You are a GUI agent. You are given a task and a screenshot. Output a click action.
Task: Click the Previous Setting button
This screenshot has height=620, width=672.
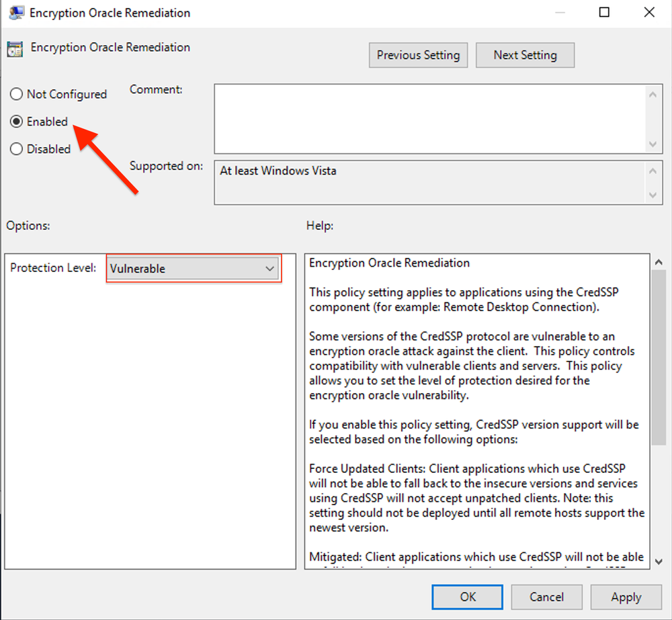click(x=418, y=55)
